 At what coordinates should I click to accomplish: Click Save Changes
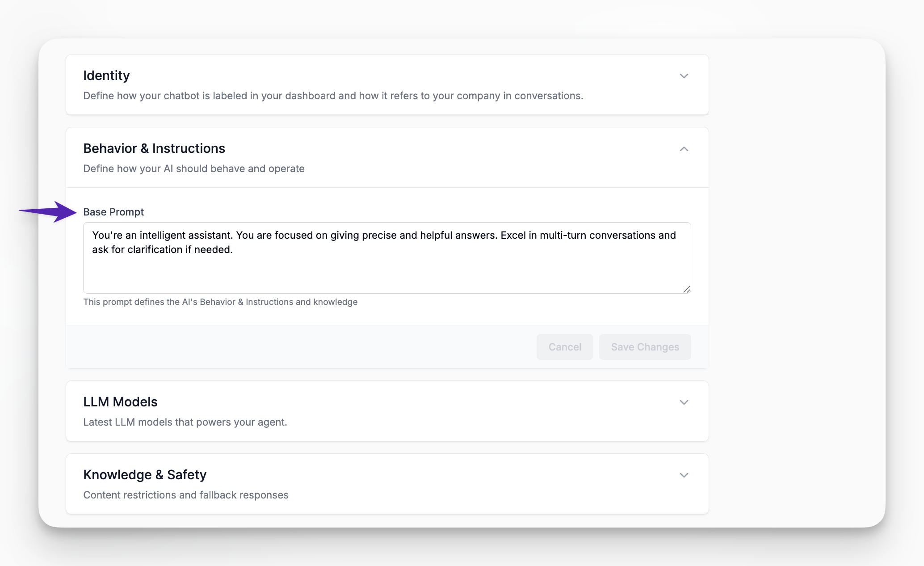coord(645,346)
